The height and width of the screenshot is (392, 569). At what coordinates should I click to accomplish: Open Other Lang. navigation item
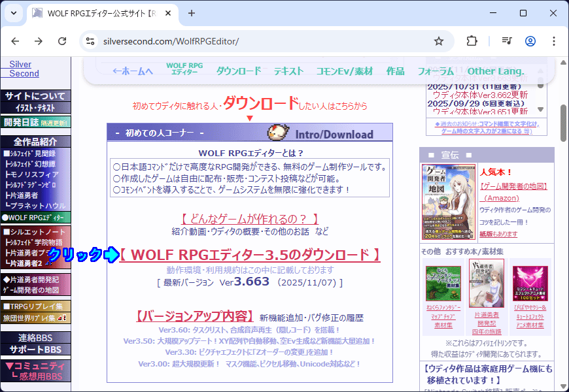tap(495, 71)
